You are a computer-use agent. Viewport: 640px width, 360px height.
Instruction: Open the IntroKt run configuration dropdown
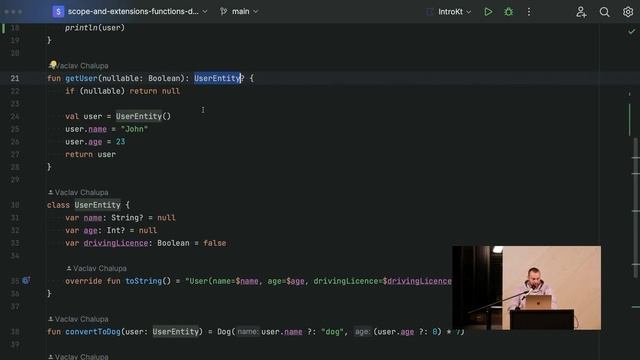tap(454, 12)
